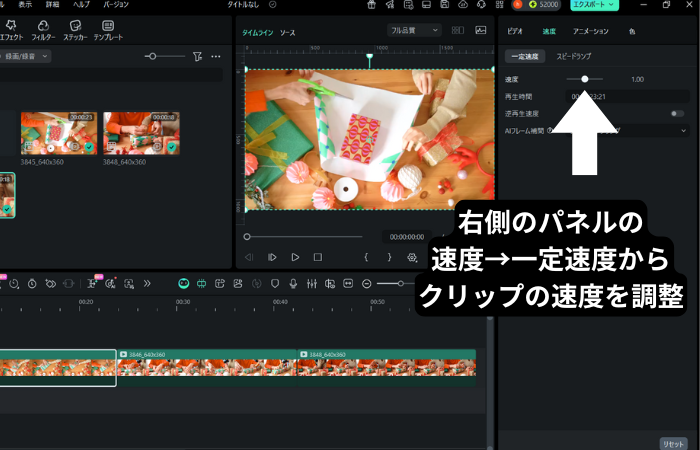Select the スピードランプ sub-tab
Screen dimensions: 700x450
(574, 56)
